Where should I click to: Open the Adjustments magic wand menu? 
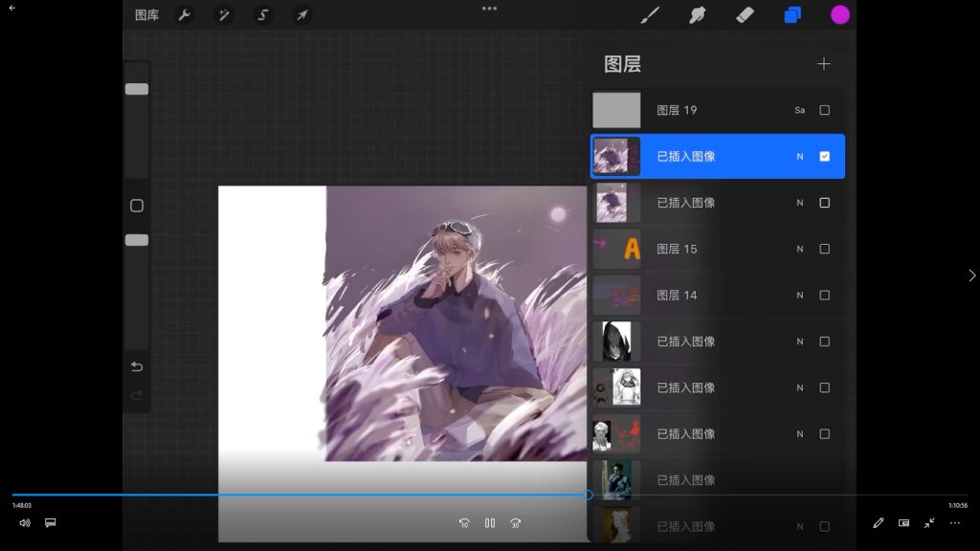point(223,15)
